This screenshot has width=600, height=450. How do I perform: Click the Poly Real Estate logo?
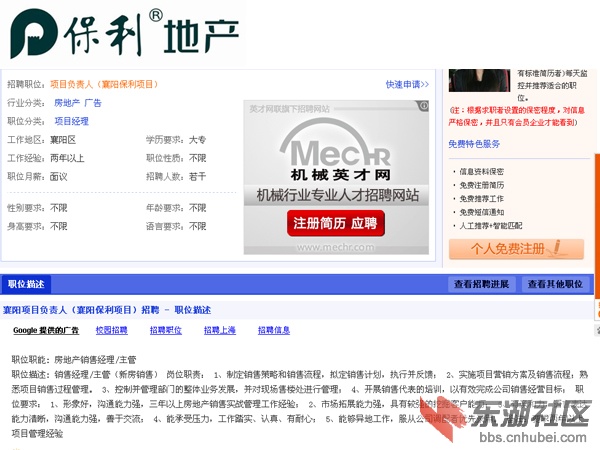[x=124, y=34]
